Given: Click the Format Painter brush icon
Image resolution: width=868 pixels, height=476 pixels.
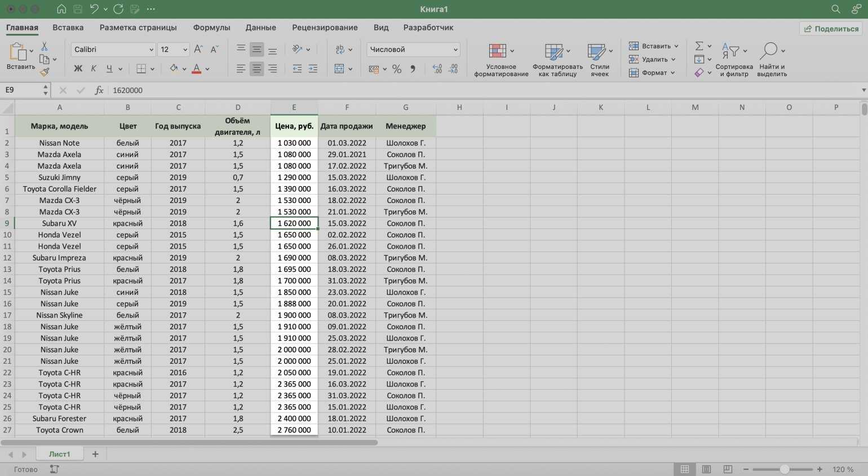Looking at the screenshot, I should pos(45,72).
